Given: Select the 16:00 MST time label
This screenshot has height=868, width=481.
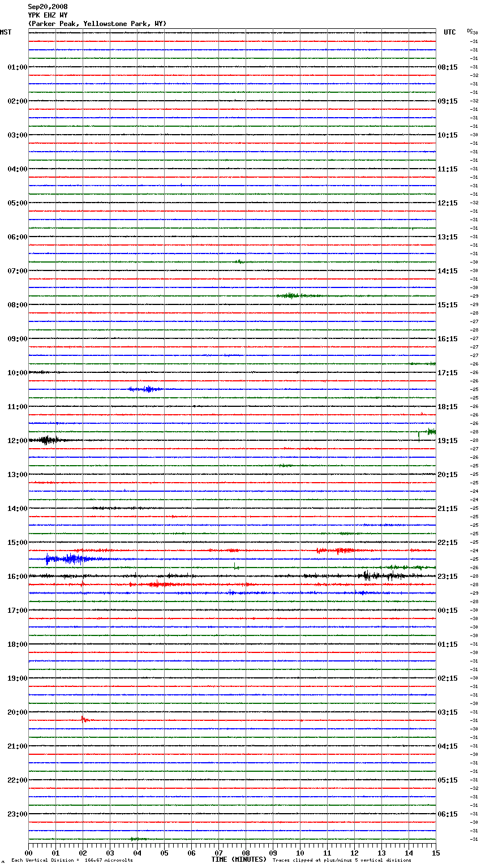Looking at the screenshot, I should (x=17, y=577).
